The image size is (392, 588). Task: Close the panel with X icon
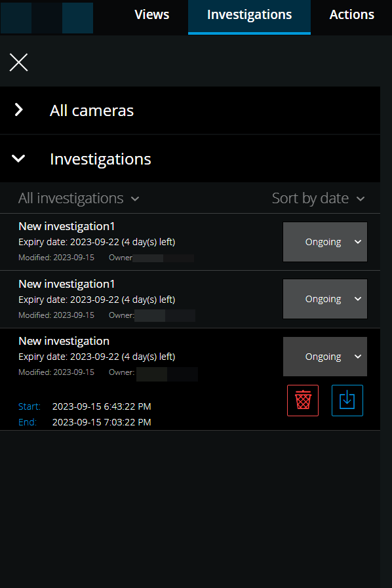pyautogui.click(x=19, y=62)
